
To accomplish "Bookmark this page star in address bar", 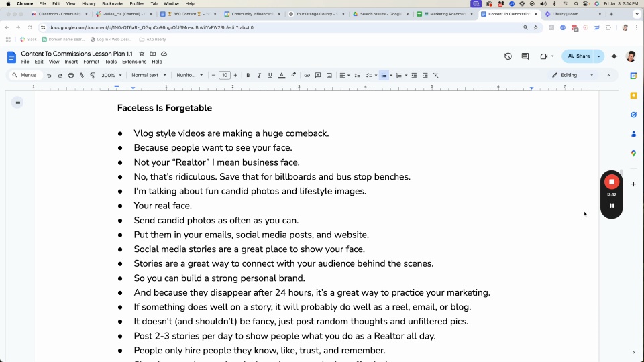I will pyautogui.click(x=535, y=27).
